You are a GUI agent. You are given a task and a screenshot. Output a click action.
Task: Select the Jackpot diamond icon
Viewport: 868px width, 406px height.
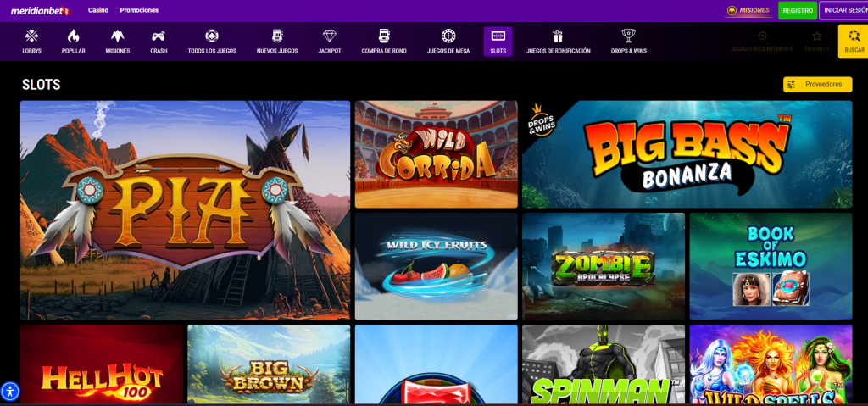[329, 36]
